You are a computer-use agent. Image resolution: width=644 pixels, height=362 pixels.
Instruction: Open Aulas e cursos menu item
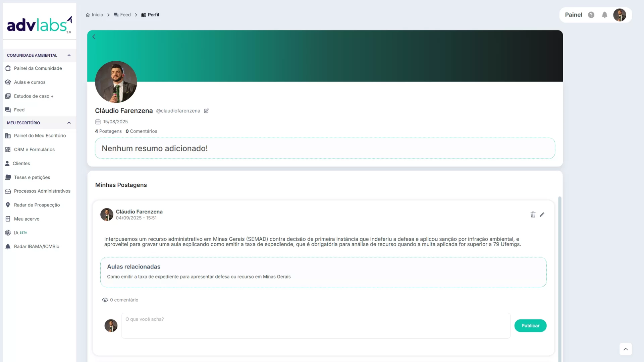(30, 82)
